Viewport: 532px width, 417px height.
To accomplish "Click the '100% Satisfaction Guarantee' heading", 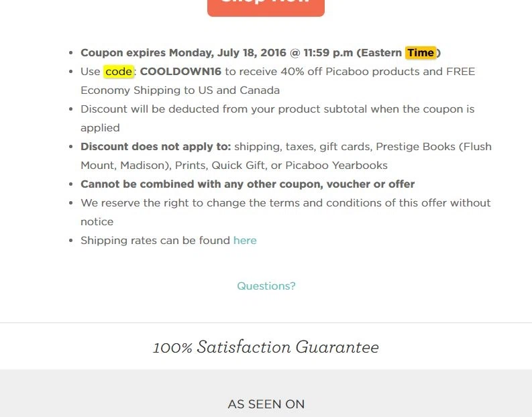I will (266, 347).
